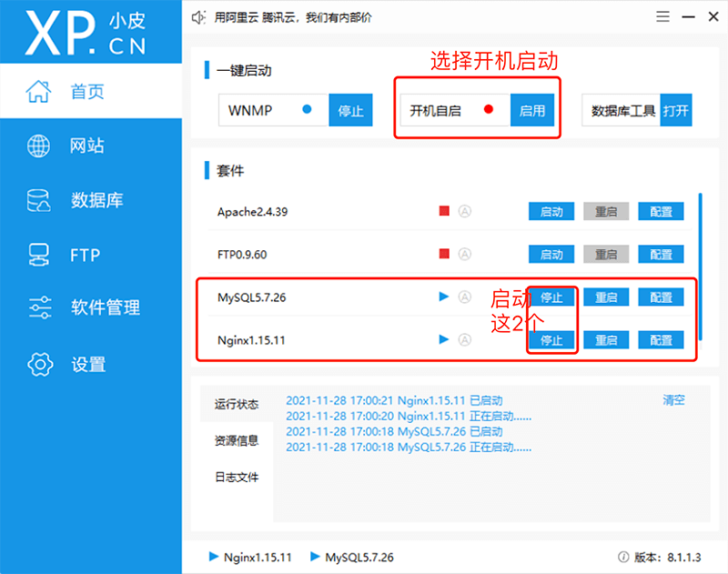
Task: Click the speaker announcement icon
Action: (x=198, y=17)
